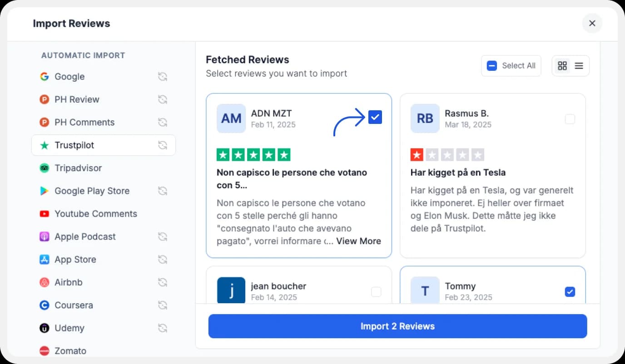Refresh Trustpilot reviews with the sync icon

click(163, 145)
